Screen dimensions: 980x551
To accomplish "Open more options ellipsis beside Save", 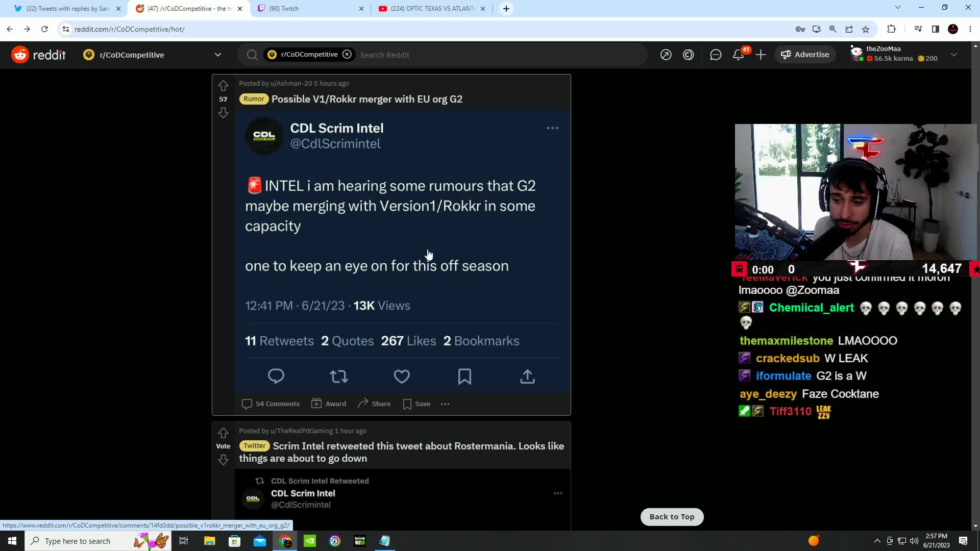I will tap(445, 404).
